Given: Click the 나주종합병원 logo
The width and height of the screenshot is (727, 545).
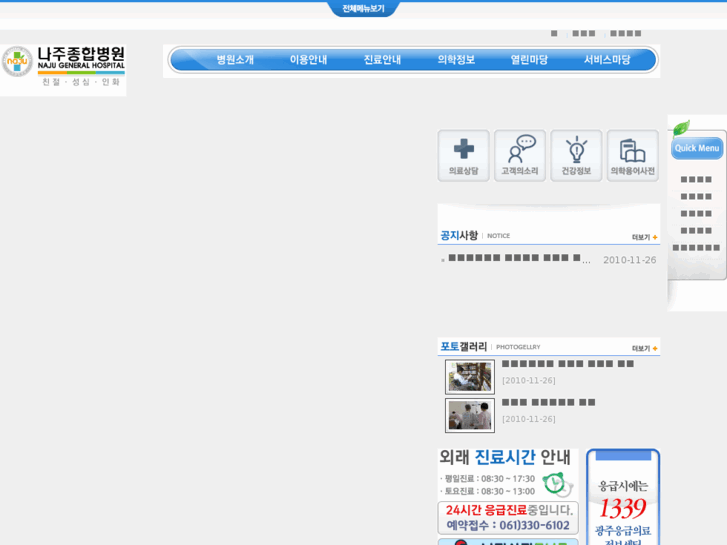Looking at the screenshot, I should pyautogui.click(x=63, y=68).
